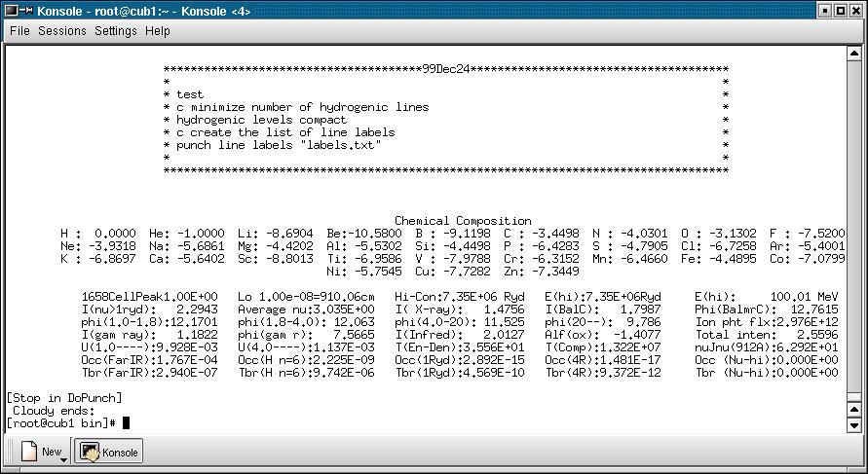Click the scrollbar up arrow at top
This screenshot has width=868, height=474.
[854, 54]
